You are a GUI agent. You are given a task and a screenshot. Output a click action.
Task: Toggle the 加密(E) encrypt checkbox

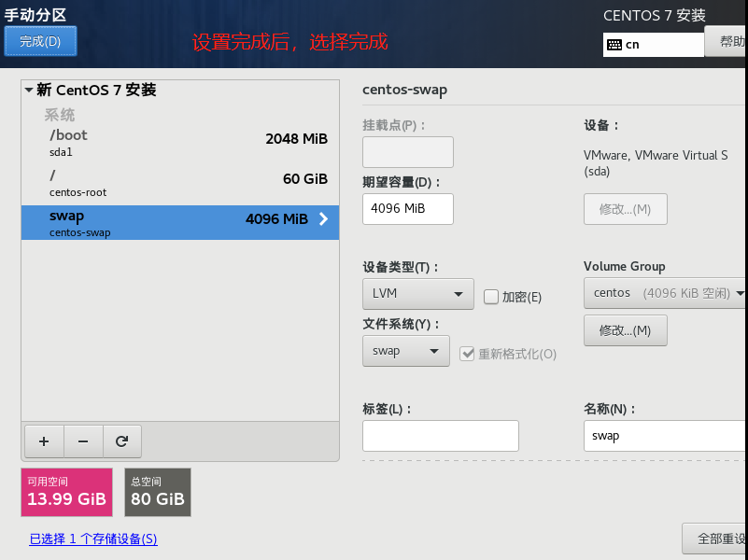coord(491,297)
